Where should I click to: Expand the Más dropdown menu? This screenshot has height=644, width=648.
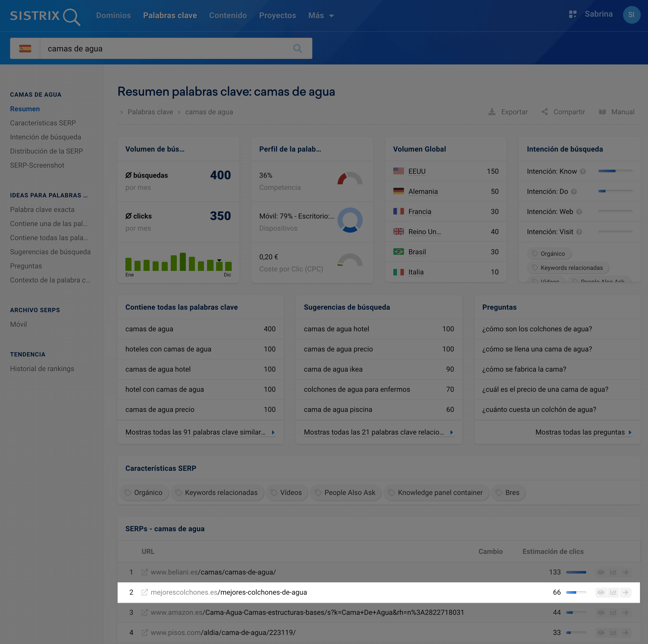[x=321, y=16]
